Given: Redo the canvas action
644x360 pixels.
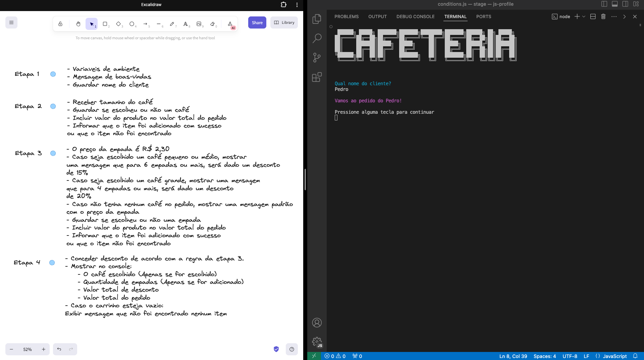Looking at the screenshot, I should point(71,349).
